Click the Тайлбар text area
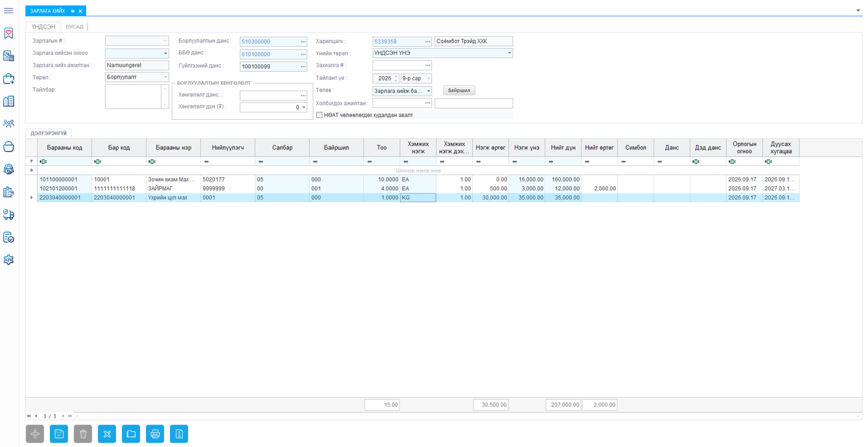 (133, 97)
